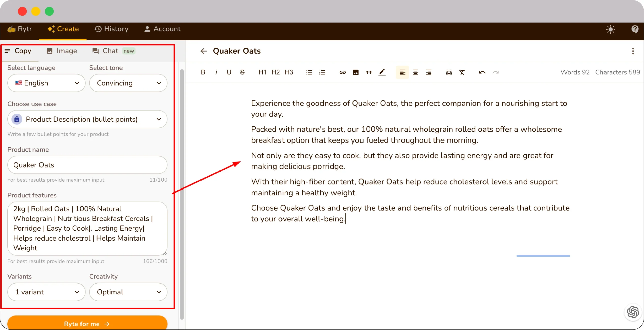The image size is (644, 330).
Task: Open the Creativity dropdown showing Optimal
Action: tap(128, 292)
